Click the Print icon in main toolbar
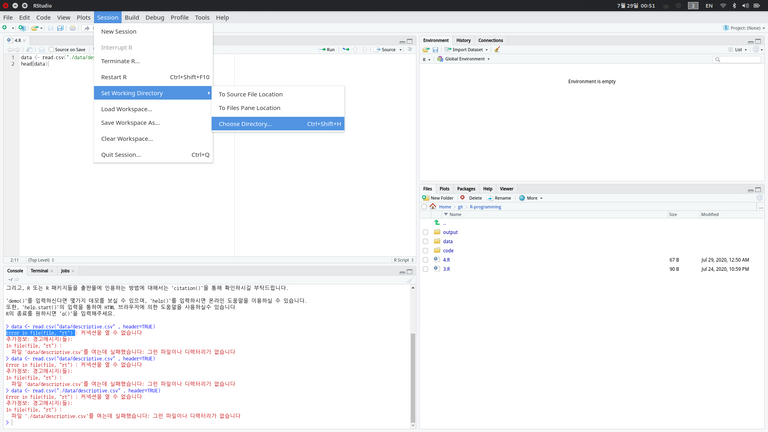The width and height of the screenshot is (768, 432). [72, 28]
